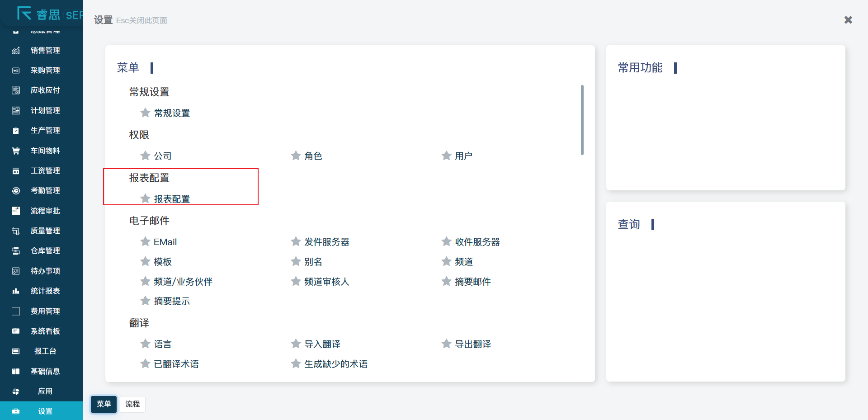Star the 导出翻译 menu item

(x=446, y=344)
